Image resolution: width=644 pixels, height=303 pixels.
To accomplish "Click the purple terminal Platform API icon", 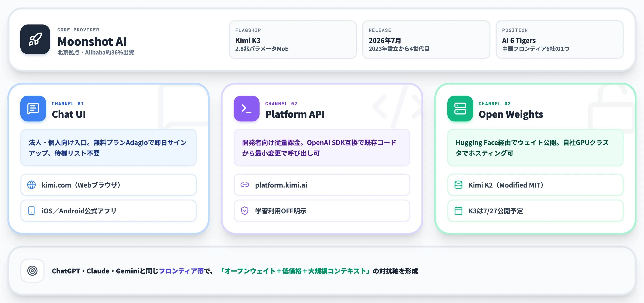I will [247, 109].
